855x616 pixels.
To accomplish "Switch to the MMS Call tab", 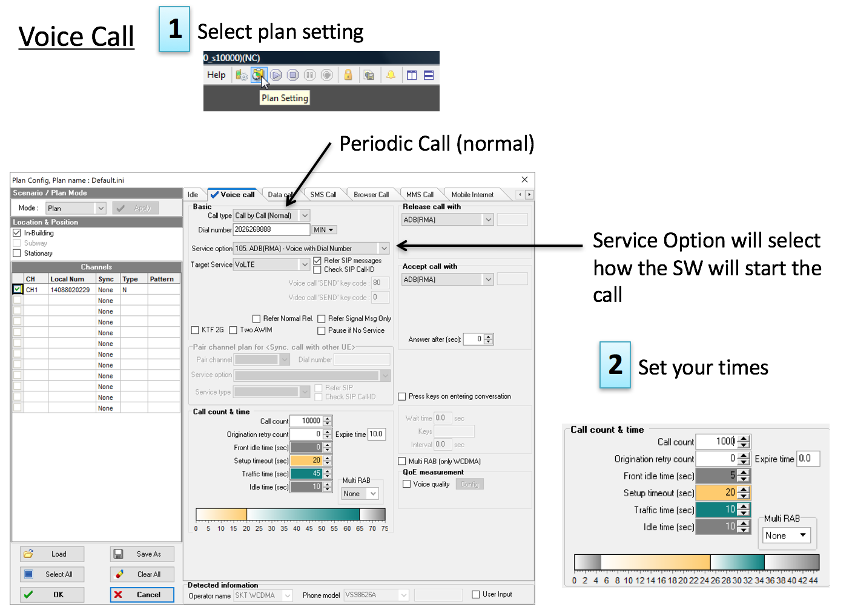I will 420,195.
